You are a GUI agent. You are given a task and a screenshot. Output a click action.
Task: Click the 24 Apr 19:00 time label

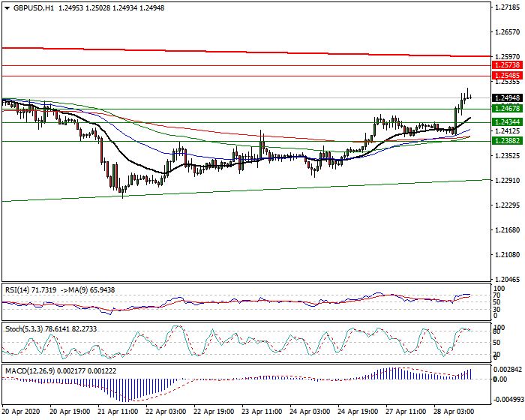click(x=358, y=412)
